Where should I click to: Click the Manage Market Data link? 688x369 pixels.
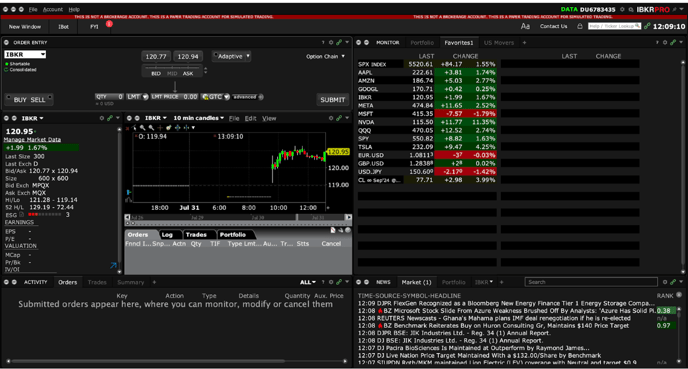tap(32, 140)
